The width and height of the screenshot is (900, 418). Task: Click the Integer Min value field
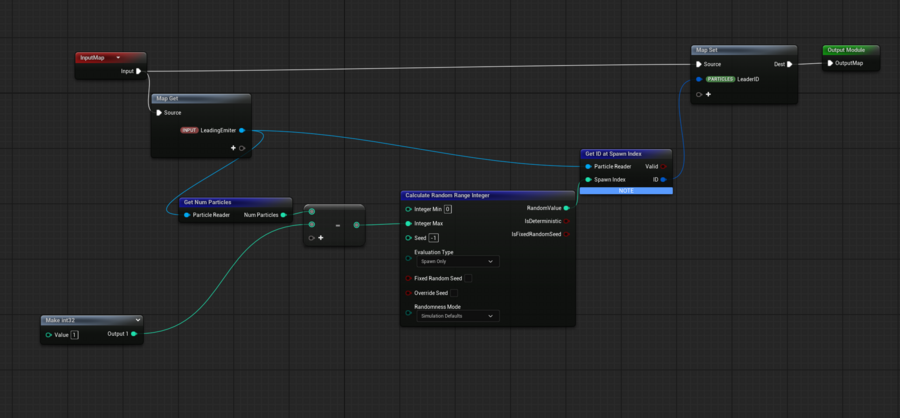(448, 209)
